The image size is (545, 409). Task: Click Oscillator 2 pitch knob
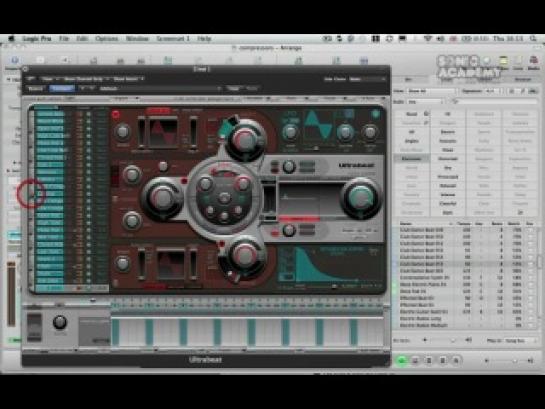pyautogui.click(x=122, y=263)
